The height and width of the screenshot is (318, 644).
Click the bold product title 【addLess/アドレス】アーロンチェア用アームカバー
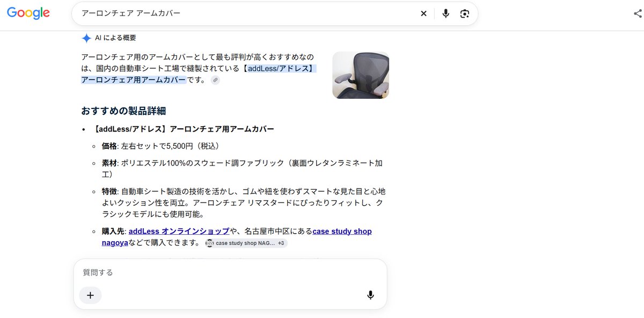tap(182, 129)
